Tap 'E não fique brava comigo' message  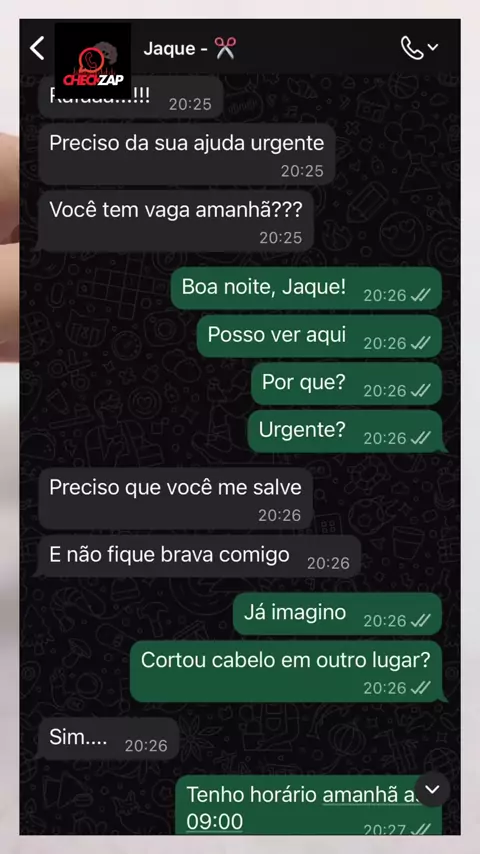point(198,556)
